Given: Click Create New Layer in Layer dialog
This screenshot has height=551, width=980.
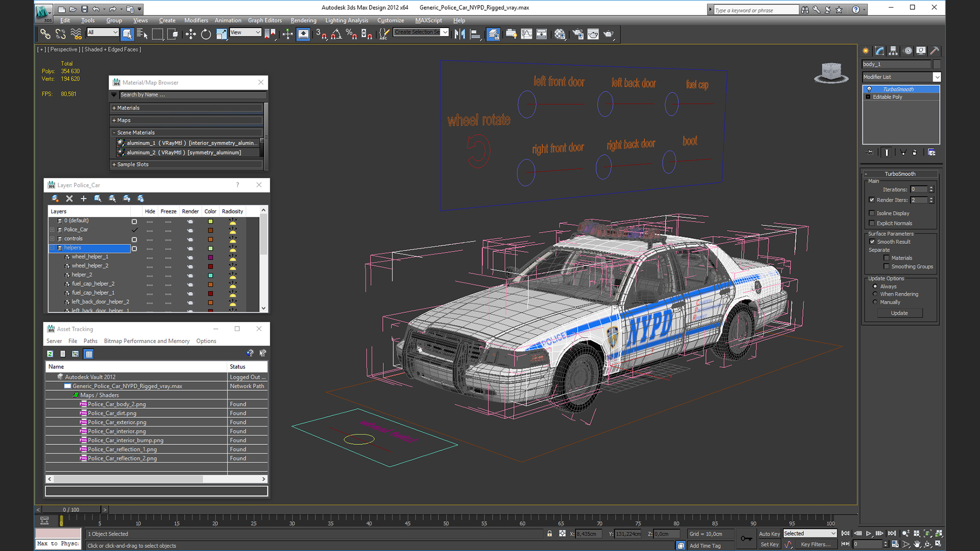Looking at the screenshot, I should 55,198.
